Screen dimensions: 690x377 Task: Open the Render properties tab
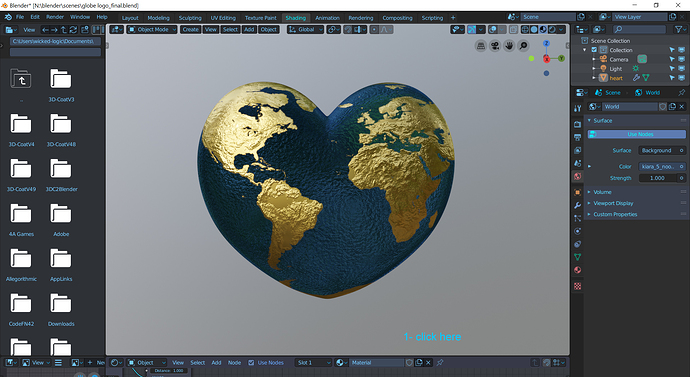(578, 124)
